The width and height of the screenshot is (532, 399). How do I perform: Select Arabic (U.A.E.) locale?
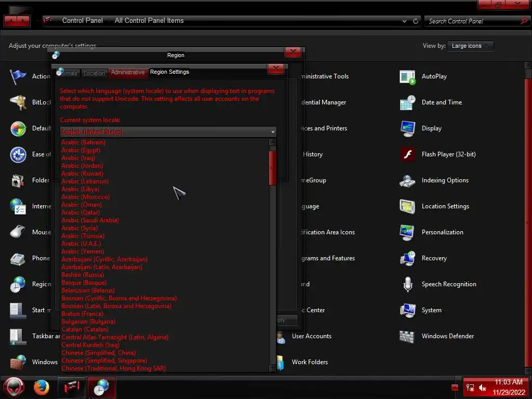click(x=165, y=244)
